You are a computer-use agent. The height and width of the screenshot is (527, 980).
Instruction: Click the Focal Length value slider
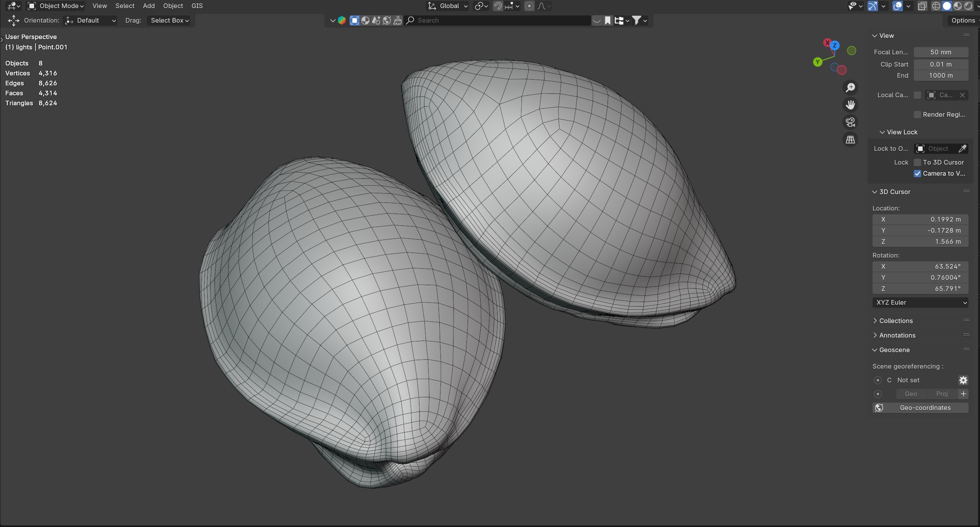(941, 52)
